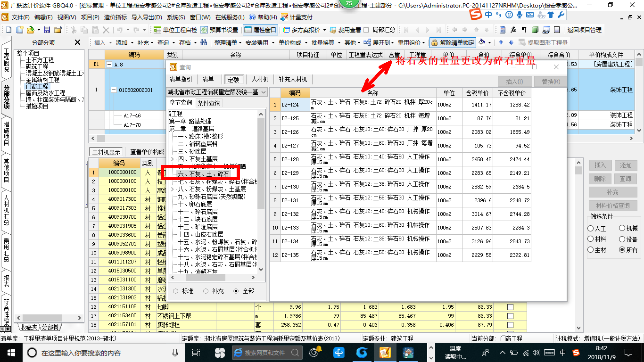
Task: Click the green 3D cube icon
Action: pos(535,30)
